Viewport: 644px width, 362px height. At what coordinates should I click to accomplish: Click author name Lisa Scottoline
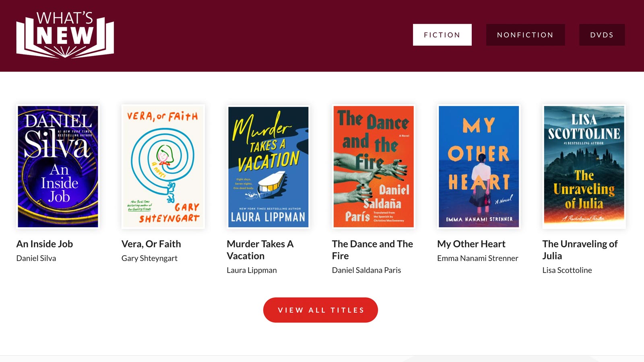point(567,270)
